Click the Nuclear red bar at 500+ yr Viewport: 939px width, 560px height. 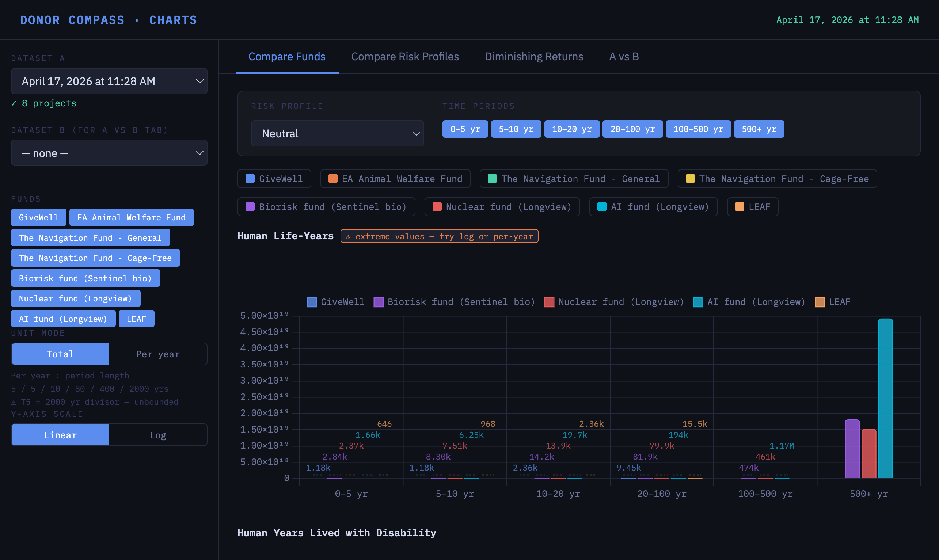pos(869,454)
